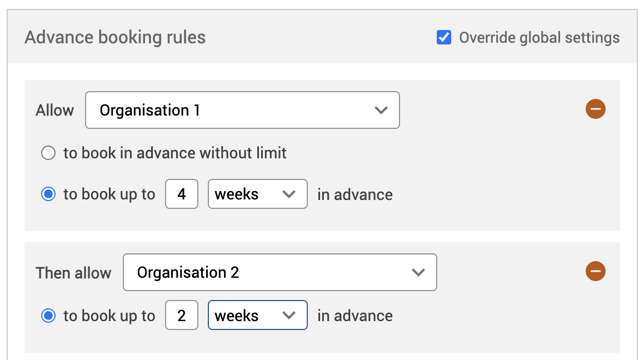Click chevron of the weeks selector beside 2
The width and height of the screenshot is (644, 360).
(288, 316)
